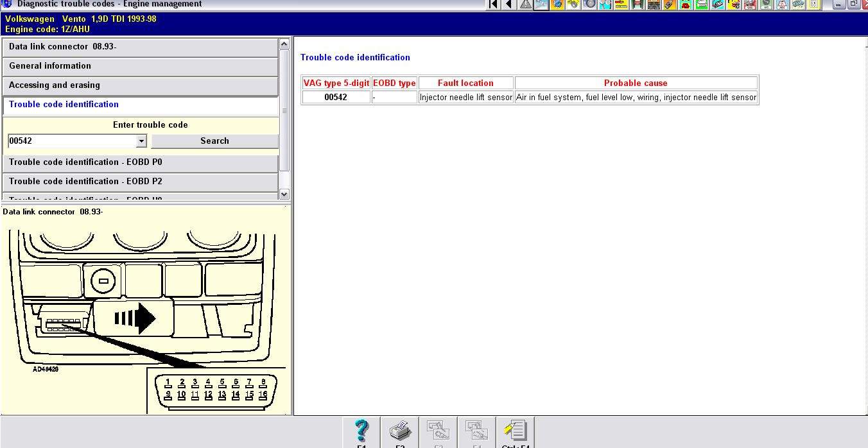Open Trouble code identification - EOBD P0
Image resolution: width=868 pixels, height=448 pixels.
[x=141, y=163]
